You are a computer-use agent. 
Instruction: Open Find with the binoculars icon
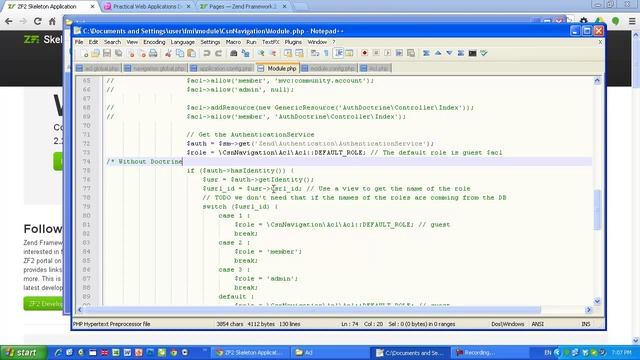click(x=233, y=53)
